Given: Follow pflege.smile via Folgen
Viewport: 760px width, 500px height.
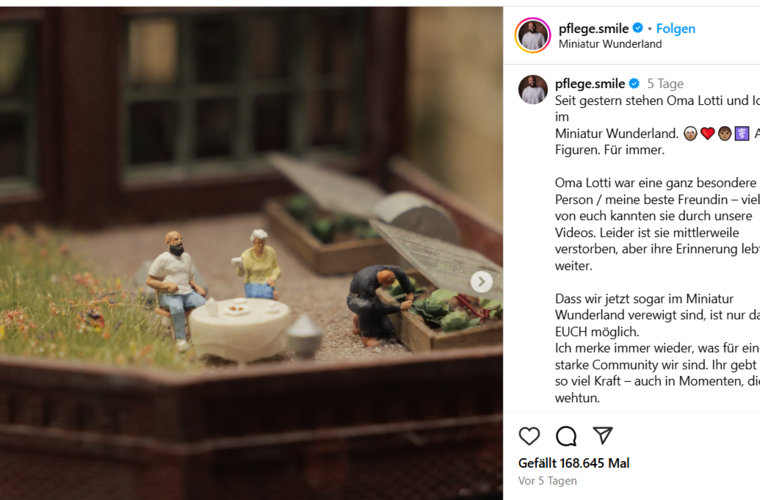Looking at the screenshot, I should tap(676, 29).
